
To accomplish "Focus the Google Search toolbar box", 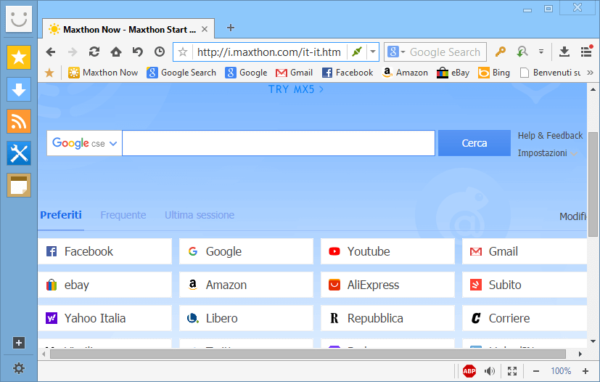I will 445,52.
